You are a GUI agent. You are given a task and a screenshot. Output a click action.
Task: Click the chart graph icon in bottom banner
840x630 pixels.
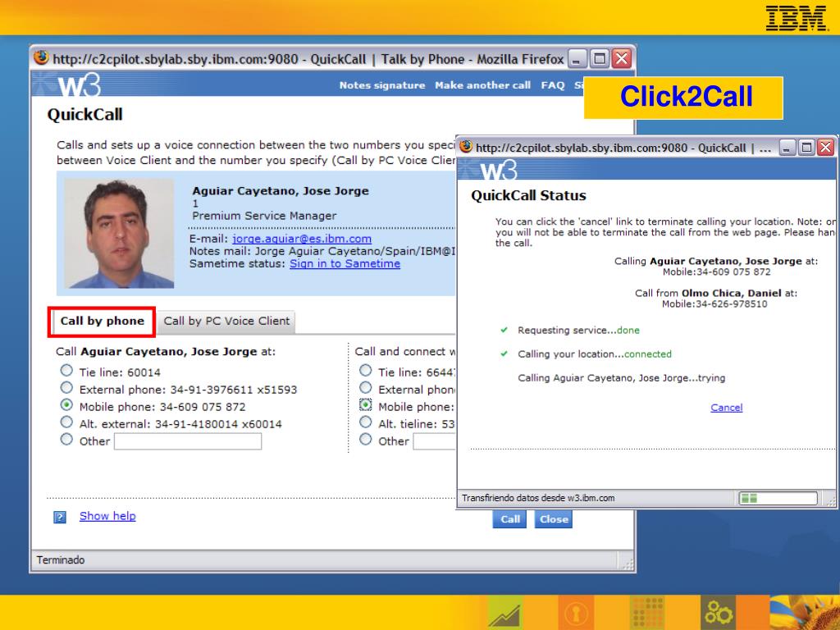pos(504,614)
